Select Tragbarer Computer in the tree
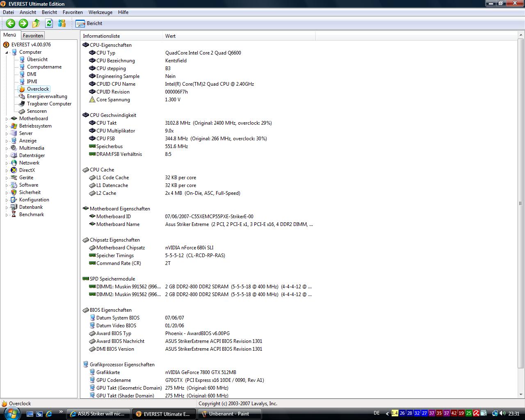The width and height of the screenshot is (525, 420). 49,104
